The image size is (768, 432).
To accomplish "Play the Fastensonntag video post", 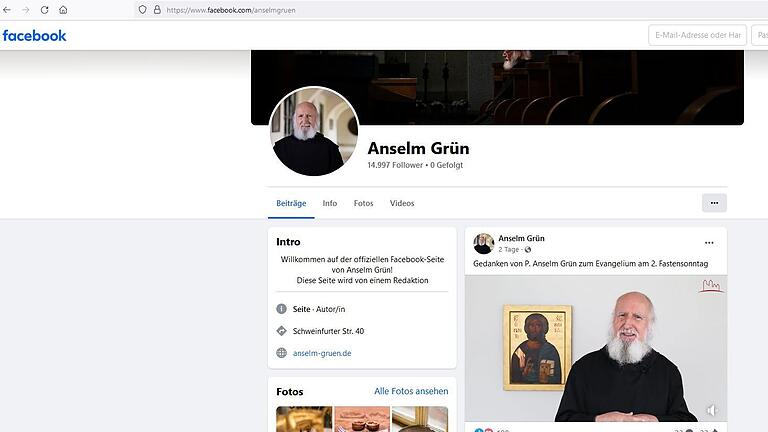I will [596, 348].
